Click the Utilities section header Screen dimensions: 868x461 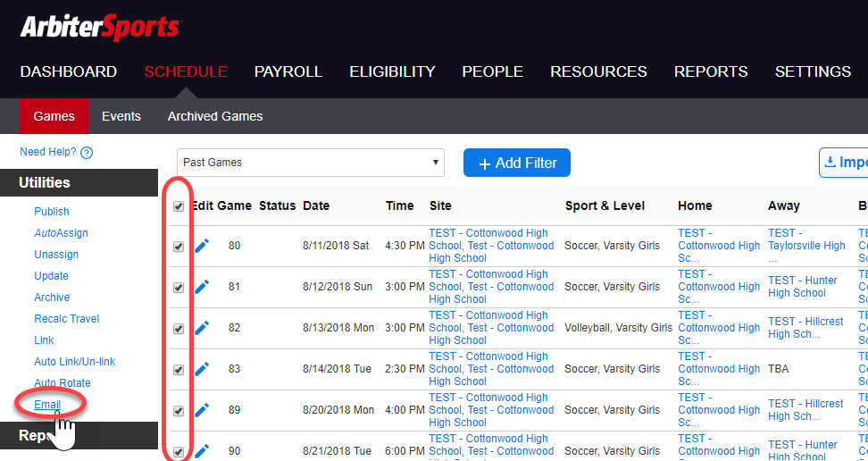[x=79, y=182]
